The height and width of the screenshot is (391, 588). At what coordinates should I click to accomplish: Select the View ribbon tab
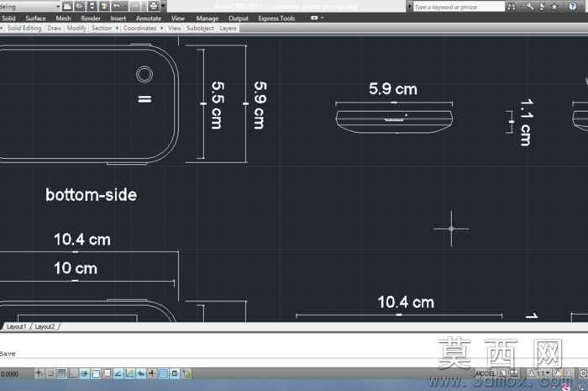point(178,18)
